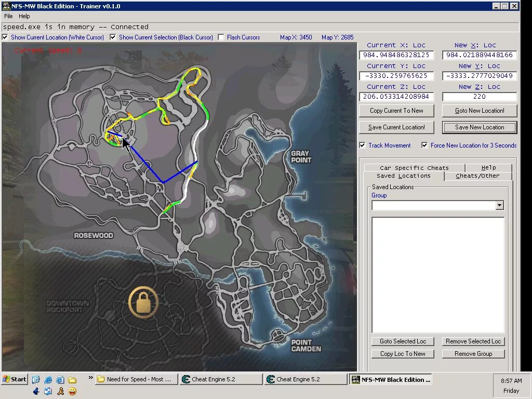Click the blue bird quick launch icon

click(x=36, y=391)
